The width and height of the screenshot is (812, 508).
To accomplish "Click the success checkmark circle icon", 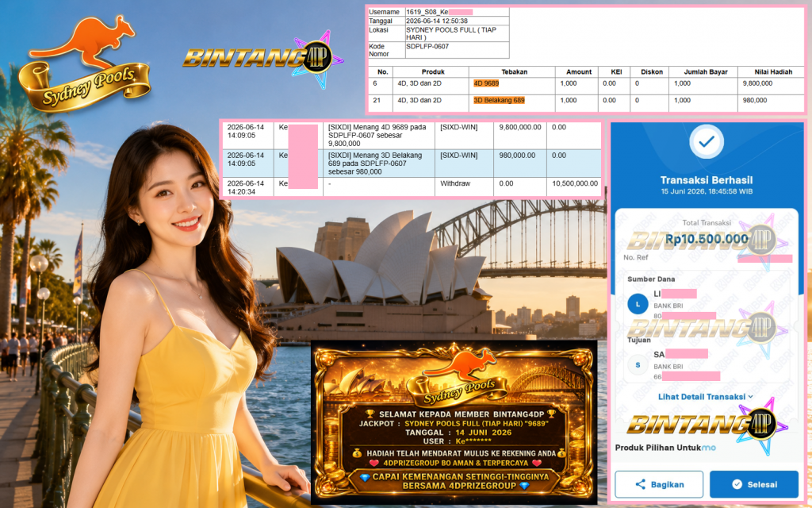I will tap(707, 141).
